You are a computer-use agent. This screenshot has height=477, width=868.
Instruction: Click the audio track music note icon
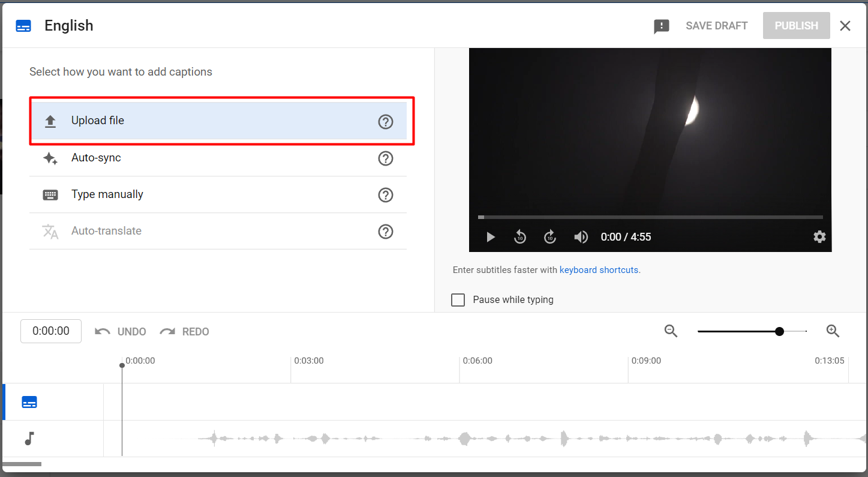click(x=29, y=439)
